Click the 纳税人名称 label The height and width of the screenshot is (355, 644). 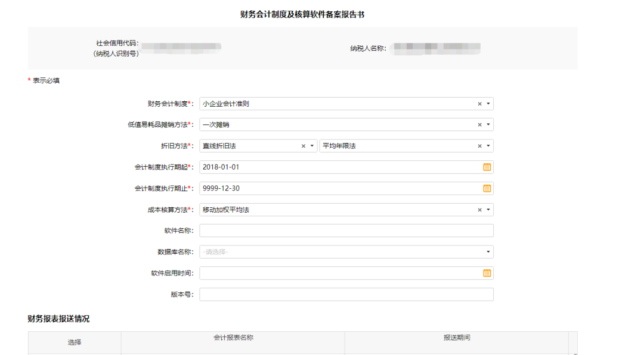367,48
